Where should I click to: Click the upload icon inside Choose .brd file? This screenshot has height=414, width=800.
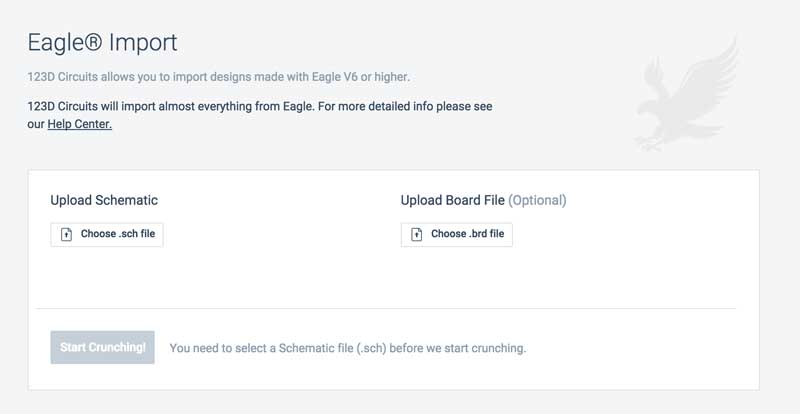[x=417, y=234]
